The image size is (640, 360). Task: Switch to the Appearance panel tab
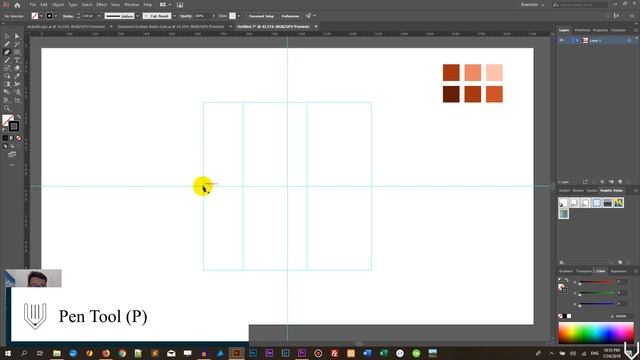[x=618, y=271]
